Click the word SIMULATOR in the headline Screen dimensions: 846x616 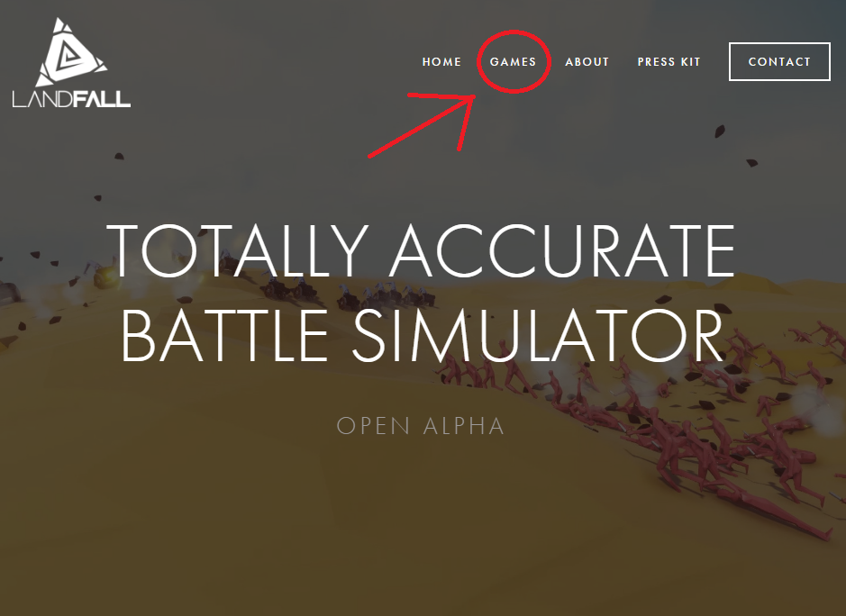tap(538, 335)
